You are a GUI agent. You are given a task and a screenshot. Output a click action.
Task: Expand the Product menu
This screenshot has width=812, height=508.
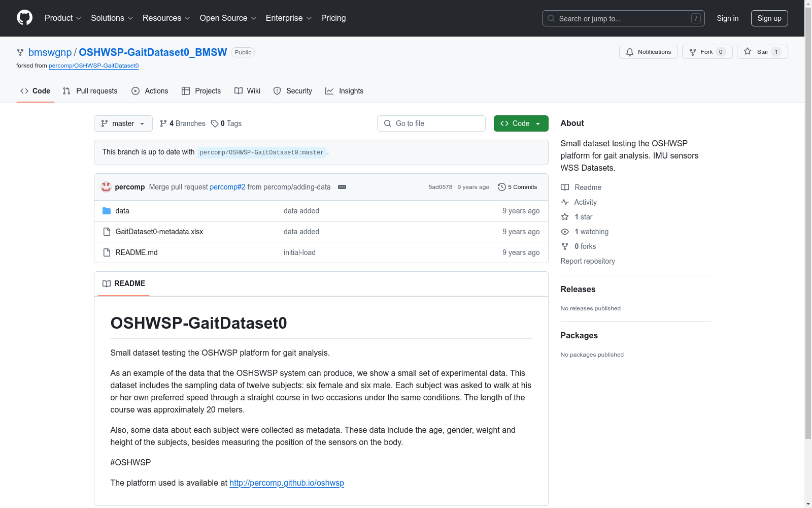63,18
